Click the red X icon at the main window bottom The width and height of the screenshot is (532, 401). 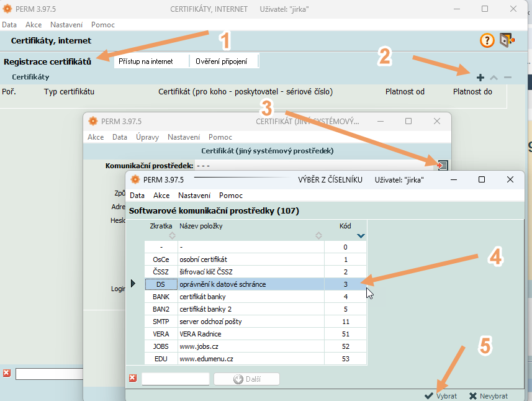[6, 373]
